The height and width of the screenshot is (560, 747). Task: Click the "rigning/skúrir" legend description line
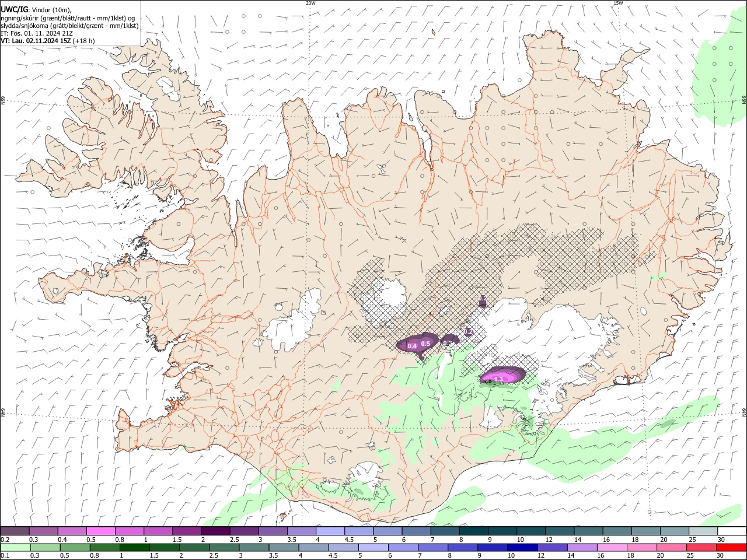point(68,18)
